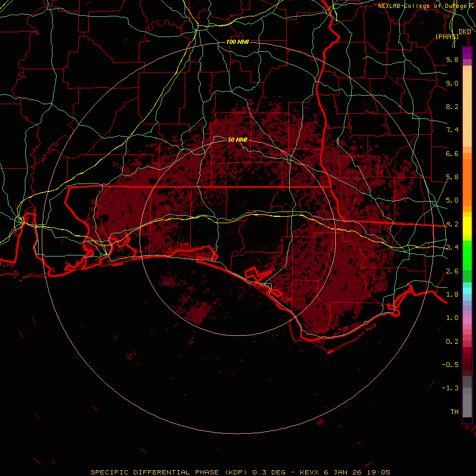Pick the bright green swatch on the color bar

467,255
